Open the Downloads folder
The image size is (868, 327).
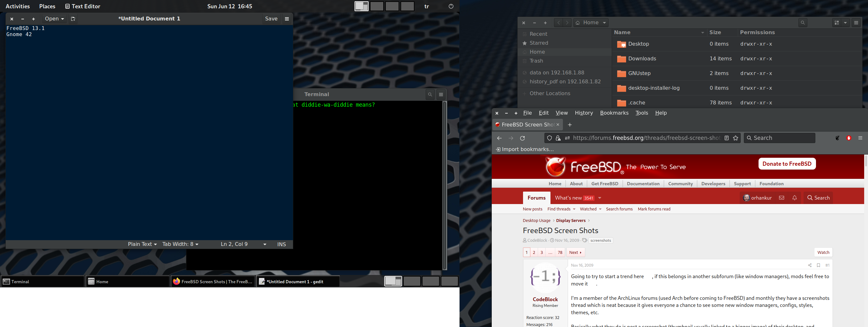tap(642, 59)
